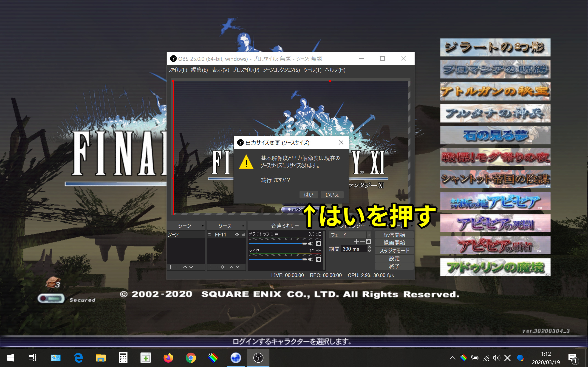This screenshot has width=588, height=367.
Task: Open mic (マイク) audio settings cog icon
Action: click(x=319, y=259)
